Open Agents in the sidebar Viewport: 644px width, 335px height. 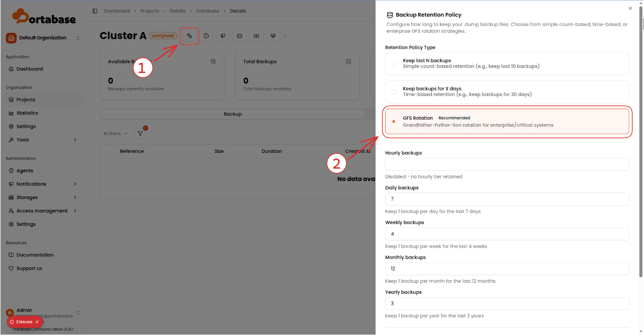click(x=43, y=171)
